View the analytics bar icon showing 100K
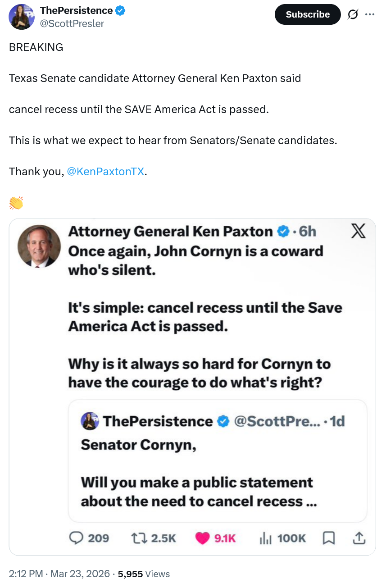This screenshot has width=386, height=588. click(x=266, y=538)
